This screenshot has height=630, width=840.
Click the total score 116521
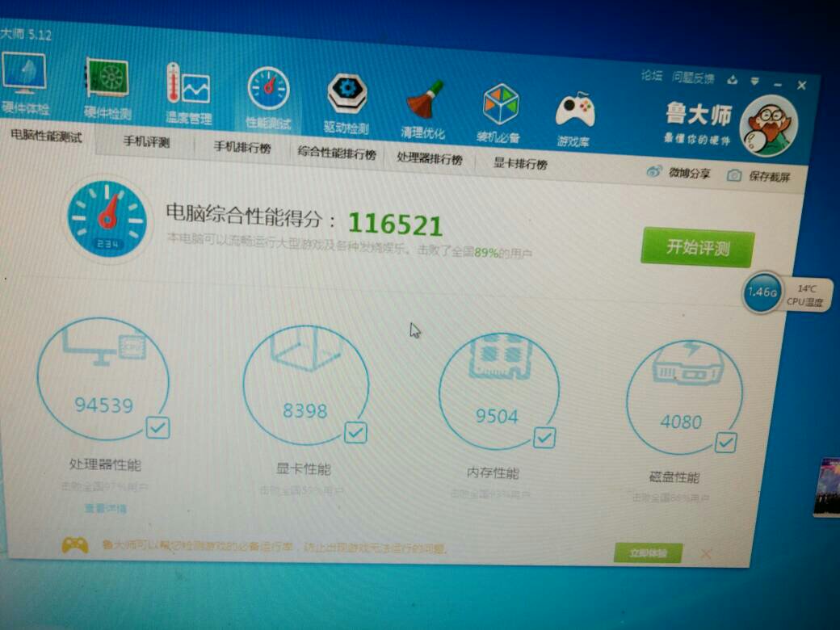tap(395, 224)
